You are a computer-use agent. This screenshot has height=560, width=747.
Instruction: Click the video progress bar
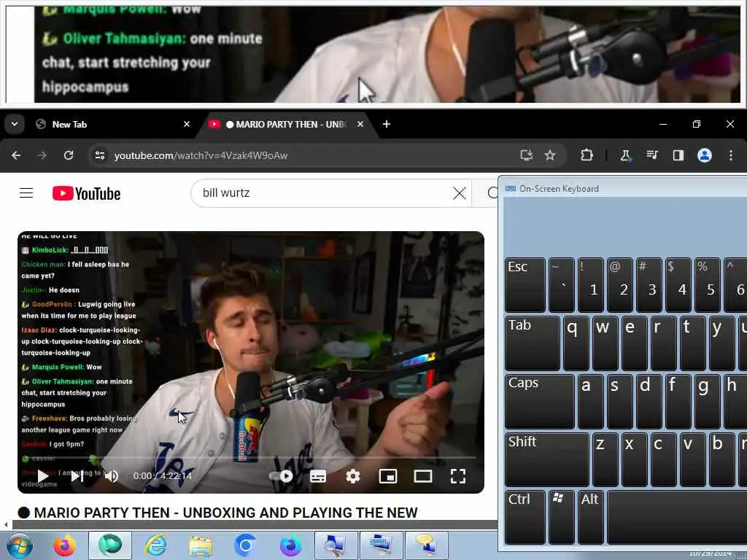click(x=251, y=458)
